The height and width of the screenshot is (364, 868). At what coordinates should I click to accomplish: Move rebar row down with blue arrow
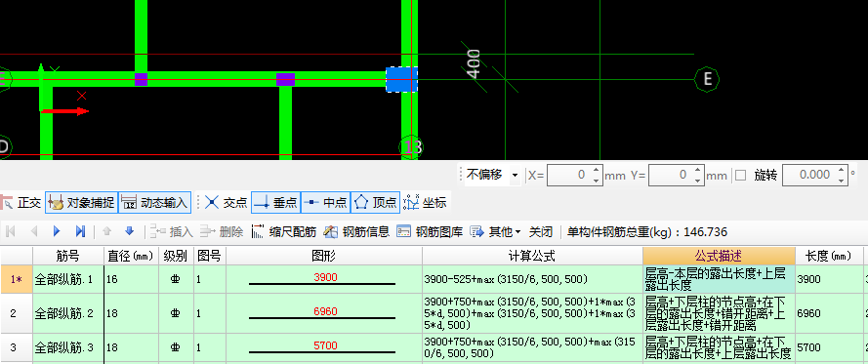[130, 232]
